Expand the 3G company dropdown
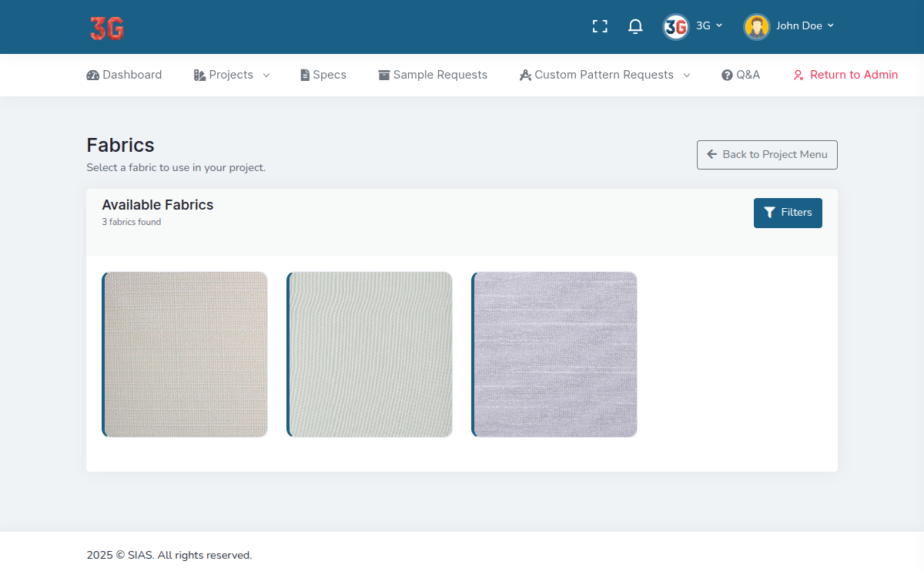Image resolution: width=924 pixels, height=578 pixels. click(709, 25)
